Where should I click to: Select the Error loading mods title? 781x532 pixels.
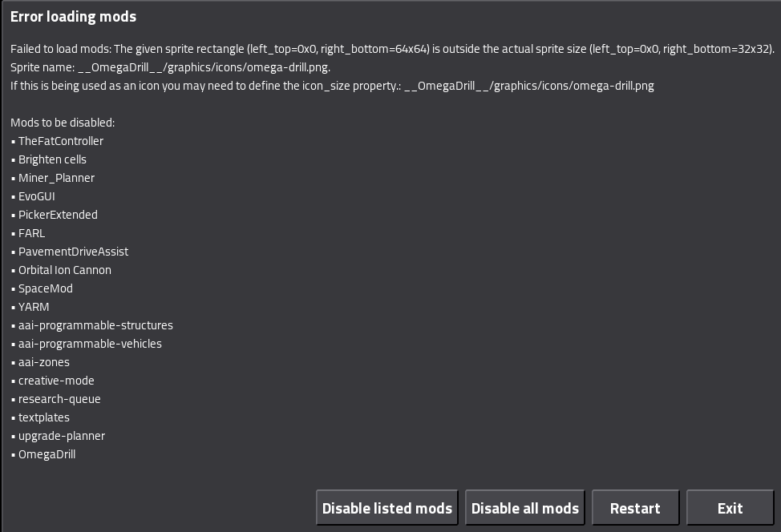(x=73, y=16)
